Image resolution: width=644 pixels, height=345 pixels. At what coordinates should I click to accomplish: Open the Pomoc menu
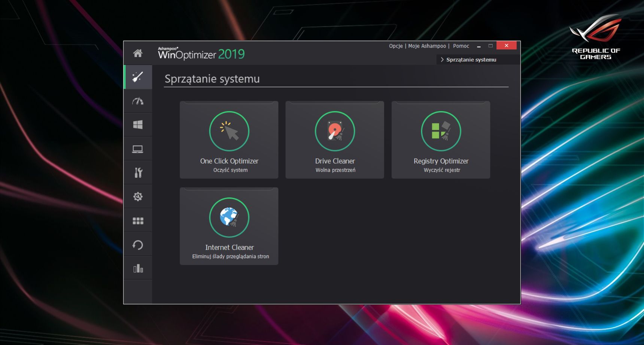(x=461, y=46)
